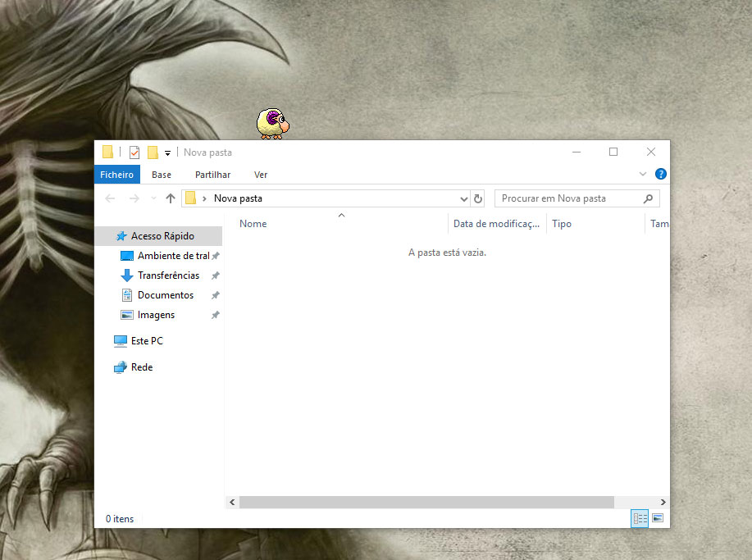Click the Ambiente de trabalho desktop icon
This screenshot has width=752, height=560.
(127, 256)
